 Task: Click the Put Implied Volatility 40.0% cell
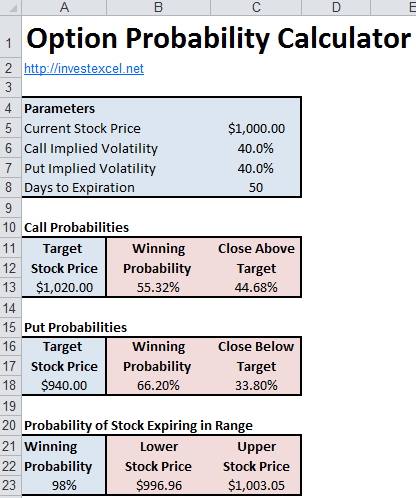[x=256, y=169]
